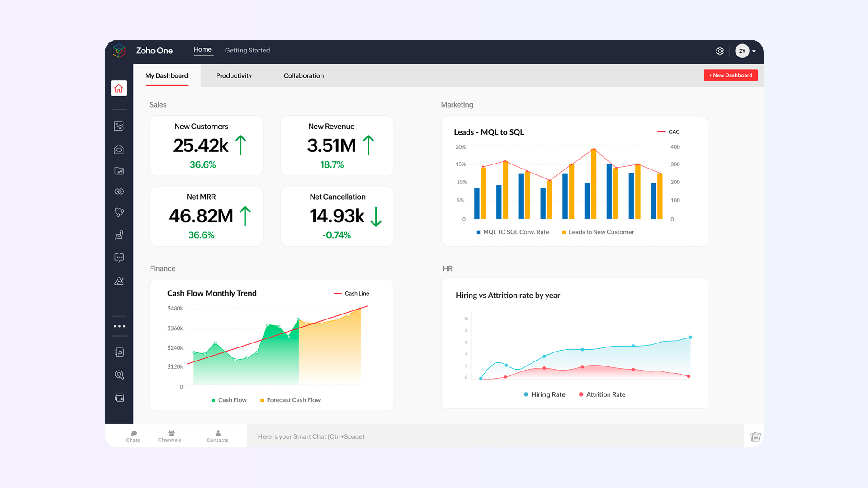Toggle the CAC legend in Leads chart
868x488 pixels.
[668, 132]
